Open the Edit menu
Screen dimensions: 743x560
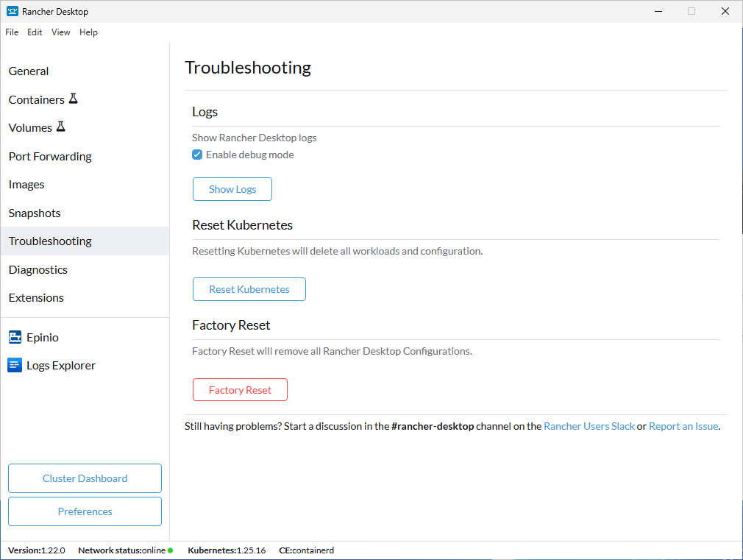[35, 32]
